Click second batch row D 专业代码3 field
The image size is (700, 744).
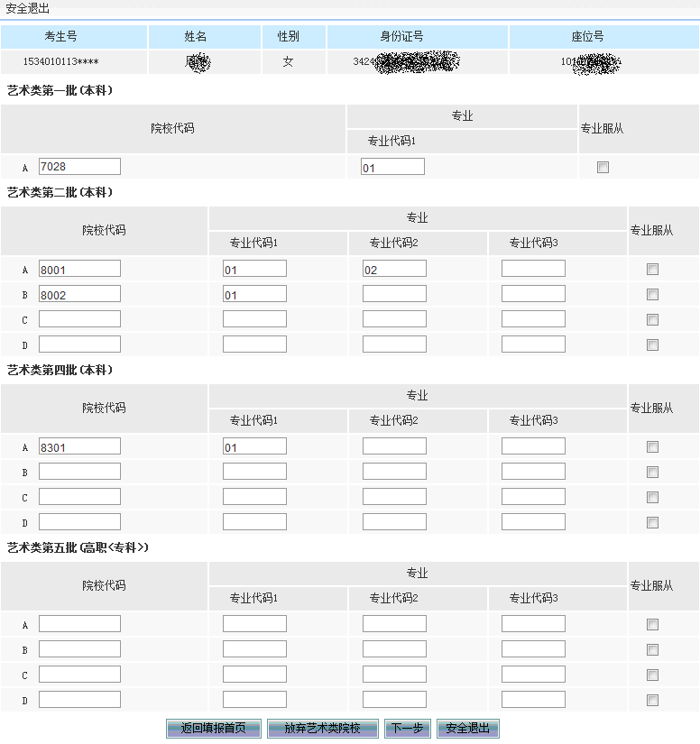tap(533, 344)
